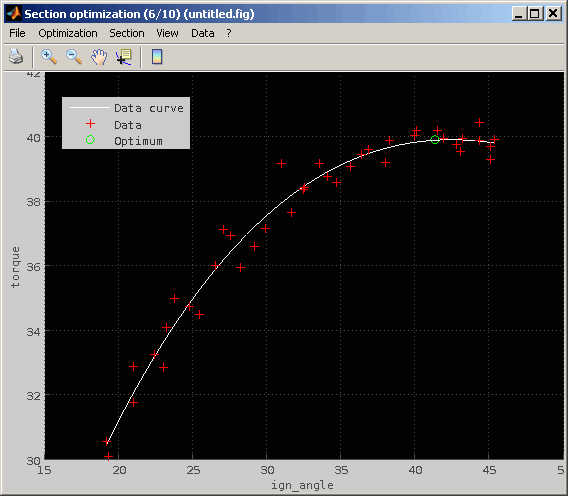This screenshot has width=568, height=496.
Task: Click the ign_angle x-axis label
Action: point(302,485)
